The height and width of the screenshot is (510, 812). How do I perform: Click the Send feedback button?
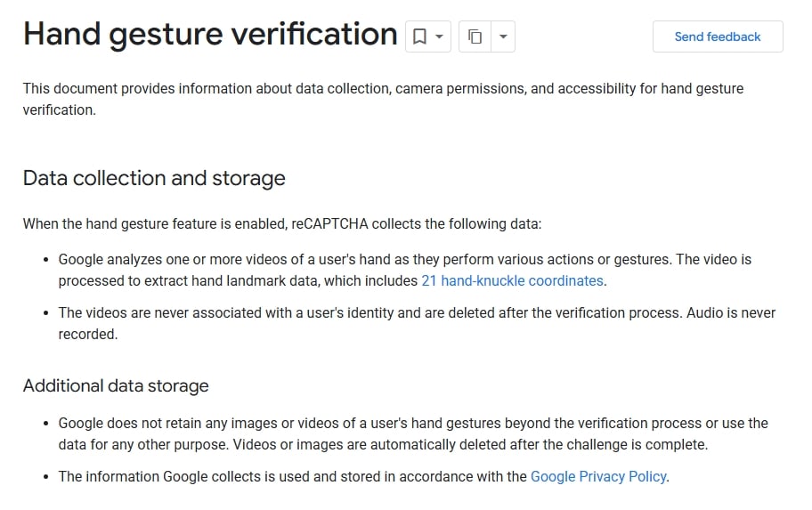point(718,36)
